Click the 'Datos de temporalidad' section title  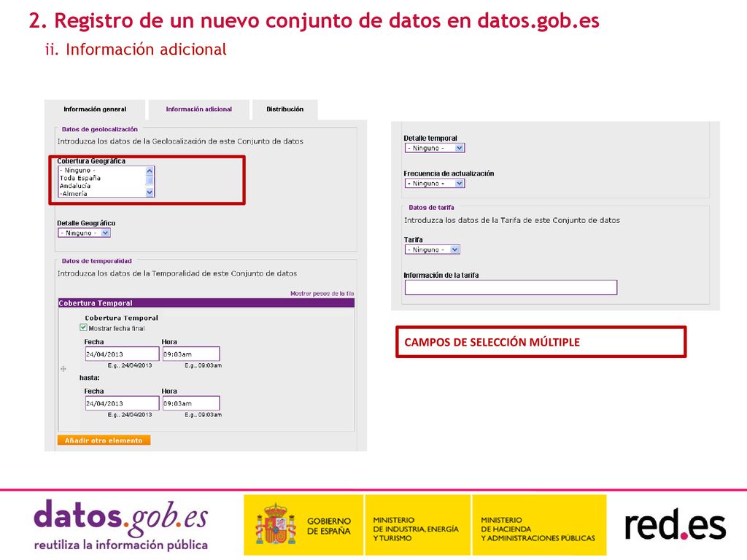tap(97, 261)
